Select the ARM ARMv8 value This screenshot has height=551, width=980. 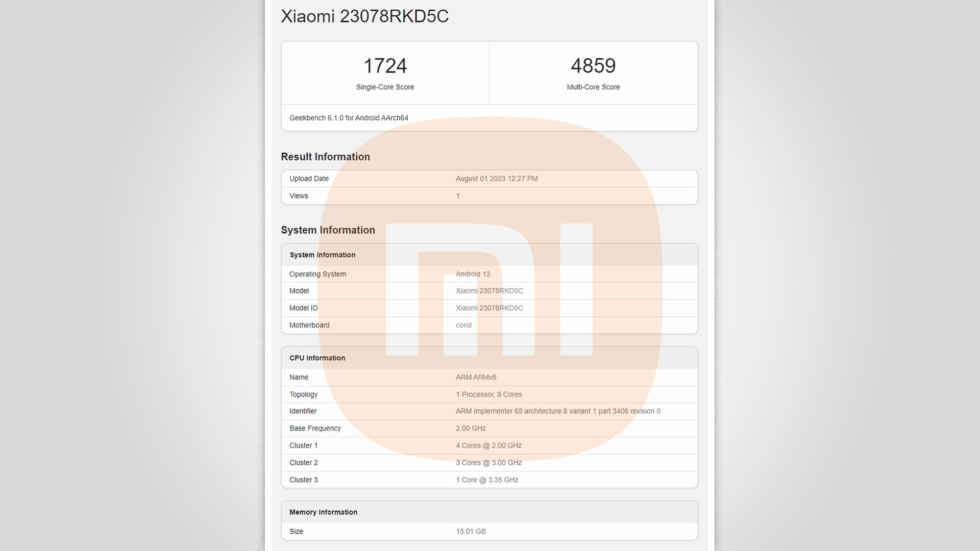point(476,378)
